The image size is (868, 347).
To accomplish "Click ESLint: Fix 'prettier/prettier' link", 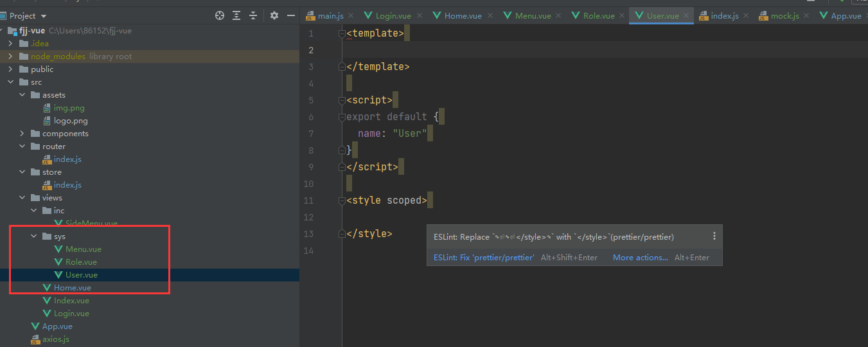I will (484, 257).
